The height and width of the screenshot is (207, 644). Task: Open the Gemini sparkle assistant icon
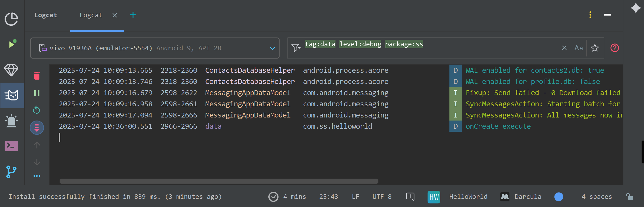635,8
